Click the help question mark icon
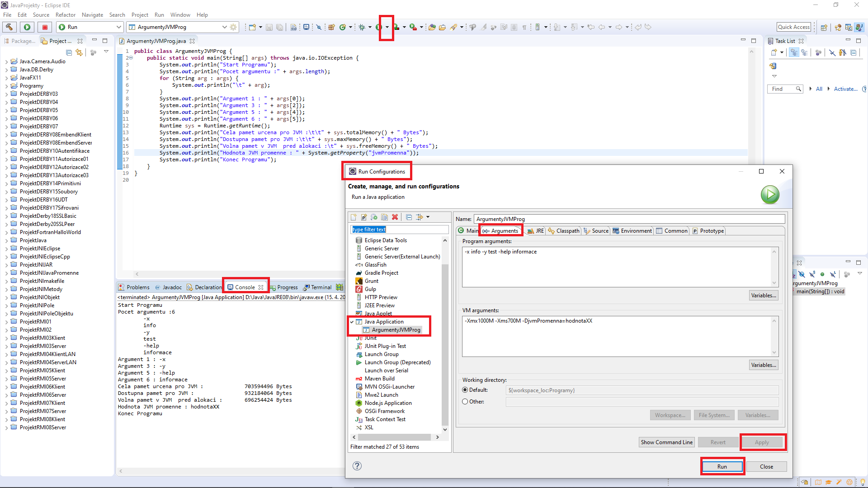This screenshot has height=488, width=868. [357, 466]
